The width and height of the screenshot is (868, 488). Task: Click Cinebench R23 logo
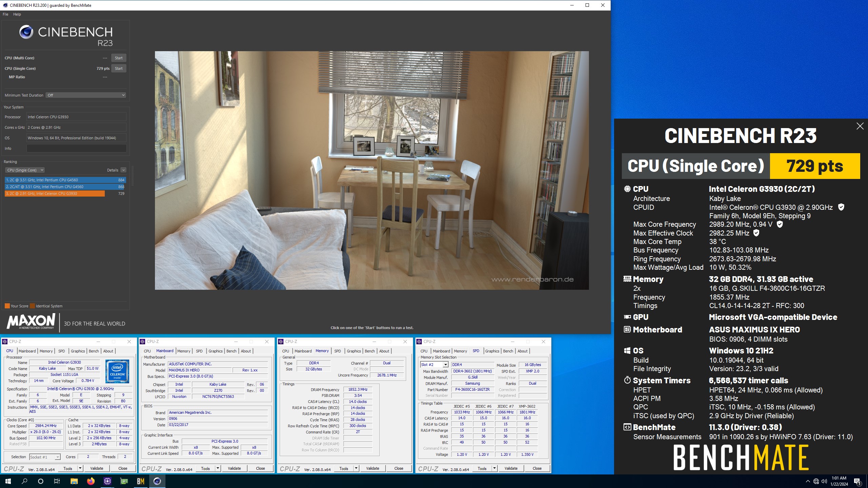pos(66,36)
